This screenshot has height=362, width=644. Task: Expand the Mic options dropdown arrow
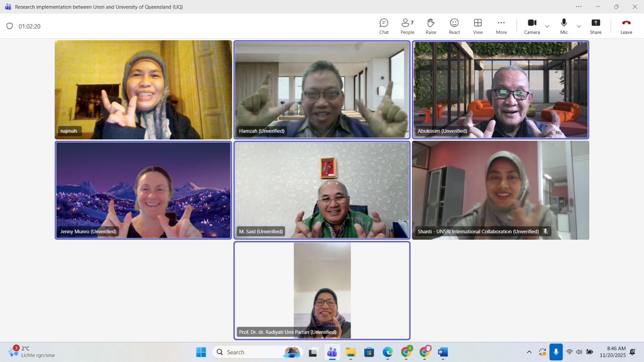pos(579,27)
